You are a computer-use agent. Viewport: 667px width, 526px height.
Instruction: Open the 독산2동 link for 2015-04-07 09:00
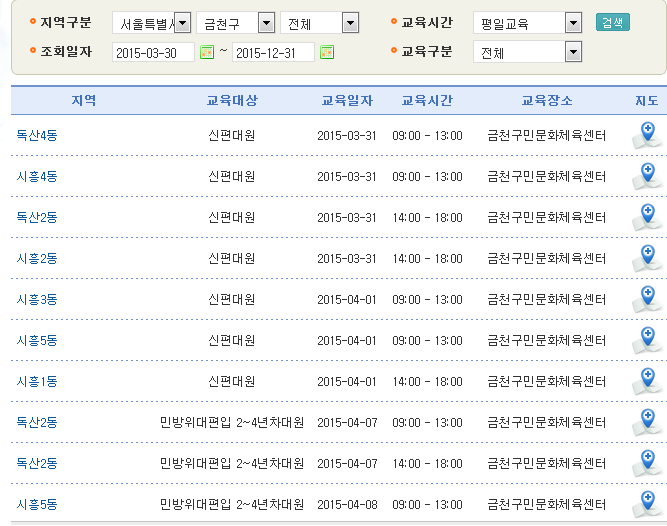click(37, 422)
